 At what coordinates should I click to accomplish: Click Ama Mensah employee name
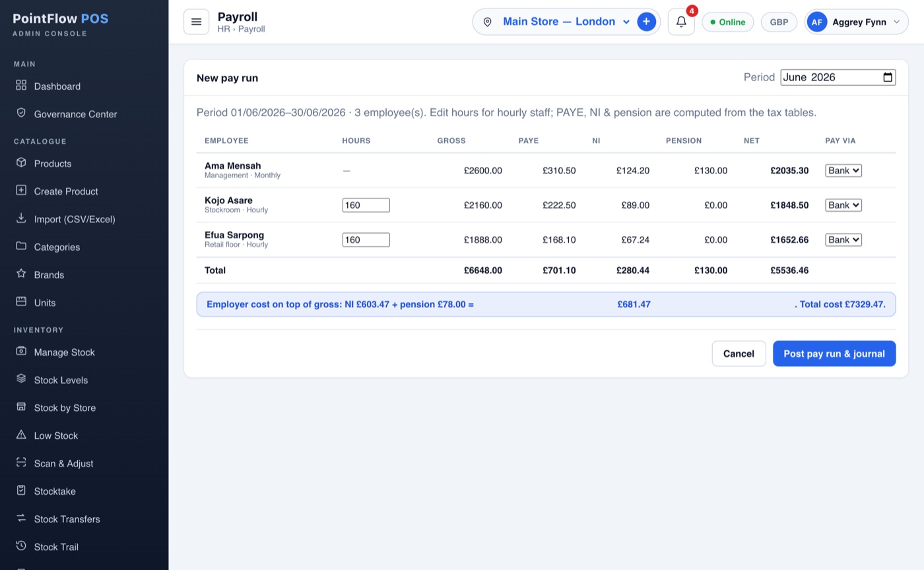pos(232,166)
